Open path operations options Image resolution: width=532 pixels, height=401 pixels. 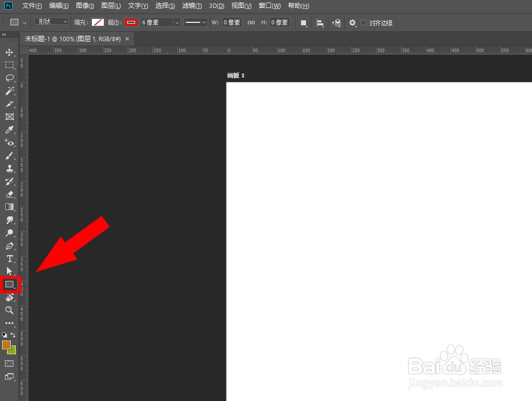click(304, 23)
